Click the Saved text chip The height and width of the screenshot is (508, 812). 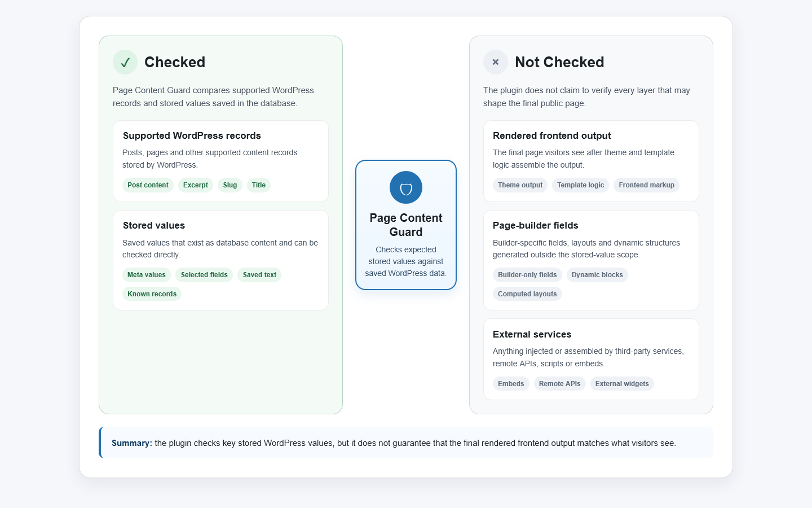click(259, 275)
